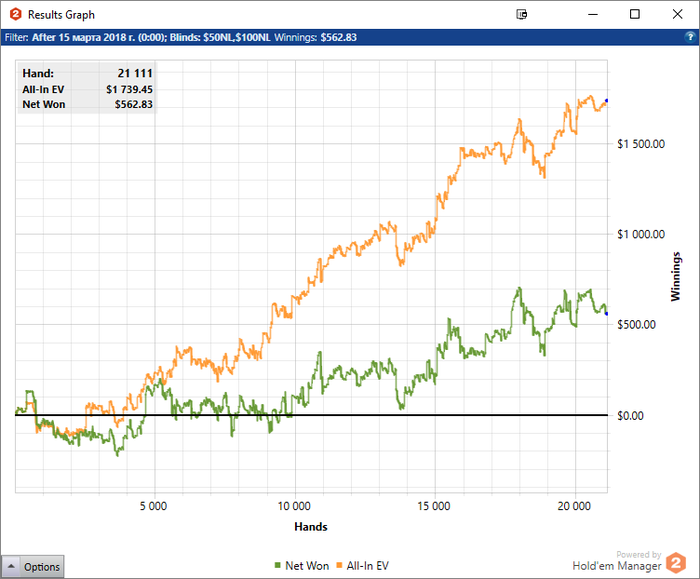Click the Hand: 21 111 value
Image resolution: width=700 pixels, height=579 pixels.
point(135,73)
